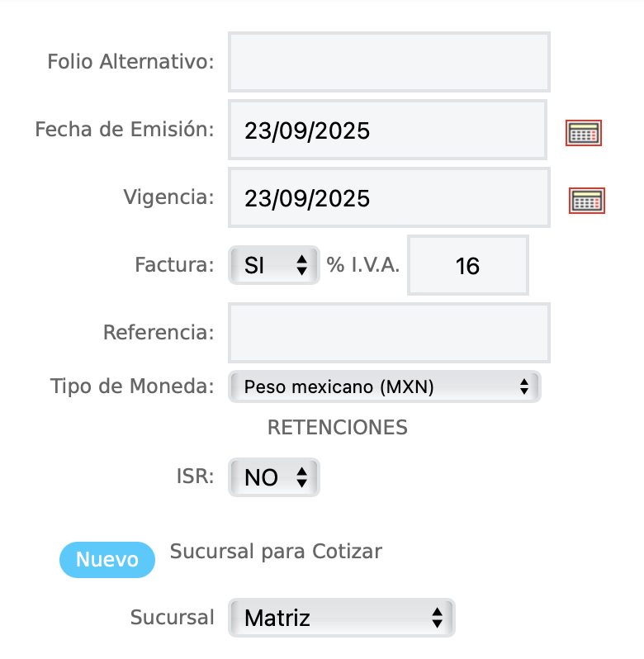Click the Folio Alternativo label
The height and width of the screenshot is (659, 644).
[130, 62]
